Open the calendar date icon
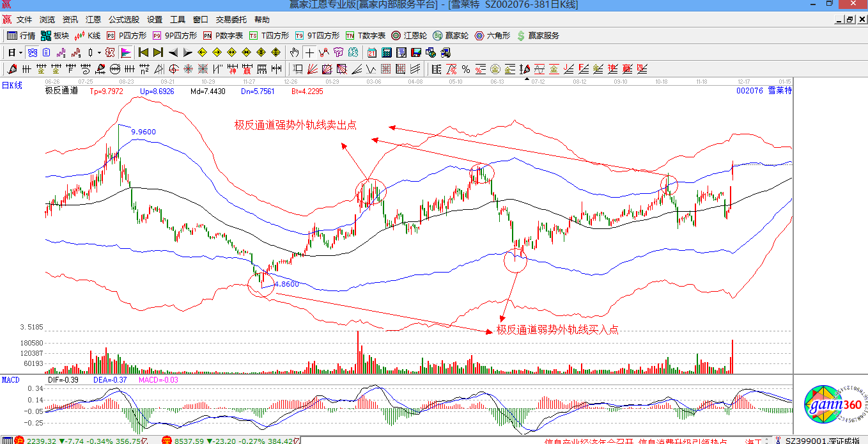This screenshot has width=868, height=444. 372,52
